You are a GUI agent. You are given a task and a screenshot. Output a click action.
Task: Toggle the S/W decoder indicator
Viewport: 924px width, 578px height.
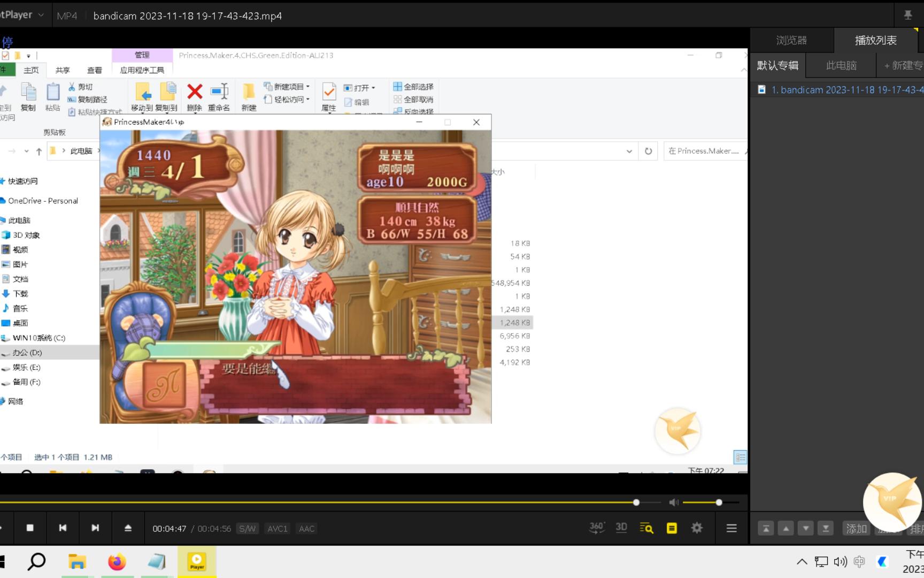247,529
